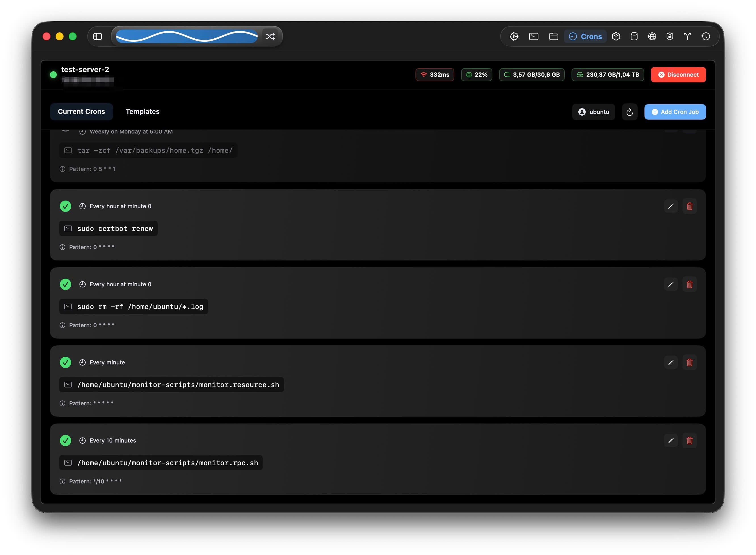Toggle the sidebar panel icon
Viewport: 756px width, 555px height.
click(97, 36)
